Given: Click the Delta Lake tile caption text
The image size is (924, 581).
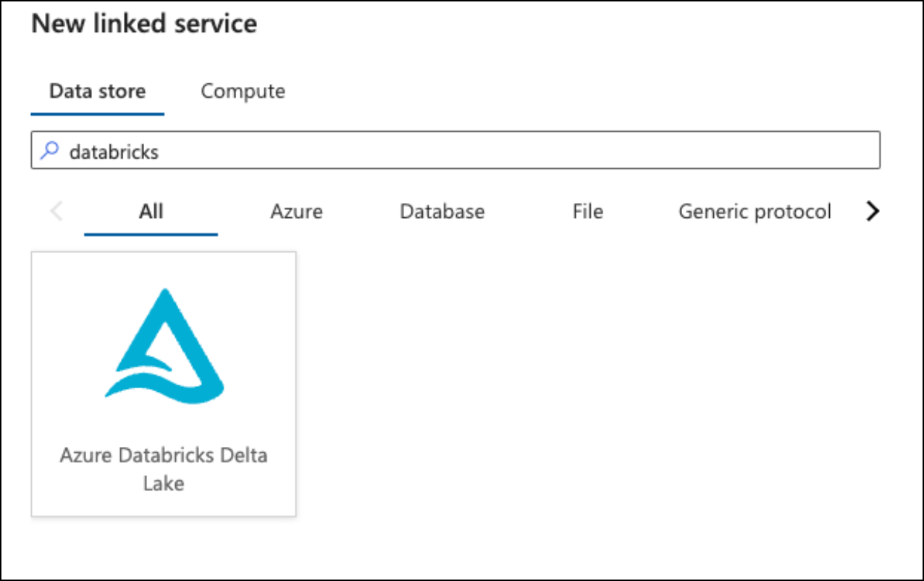Looking at the screenshot, I should coord(164,469).
